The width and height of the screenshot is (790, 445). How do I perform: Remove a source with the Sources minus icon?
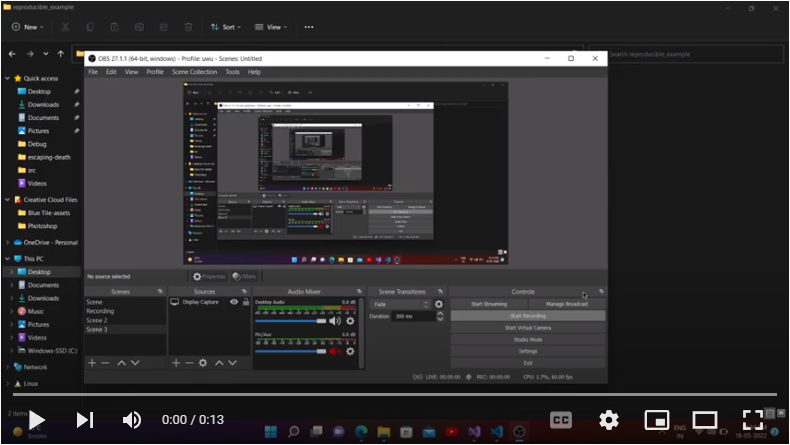click(189, 363)
